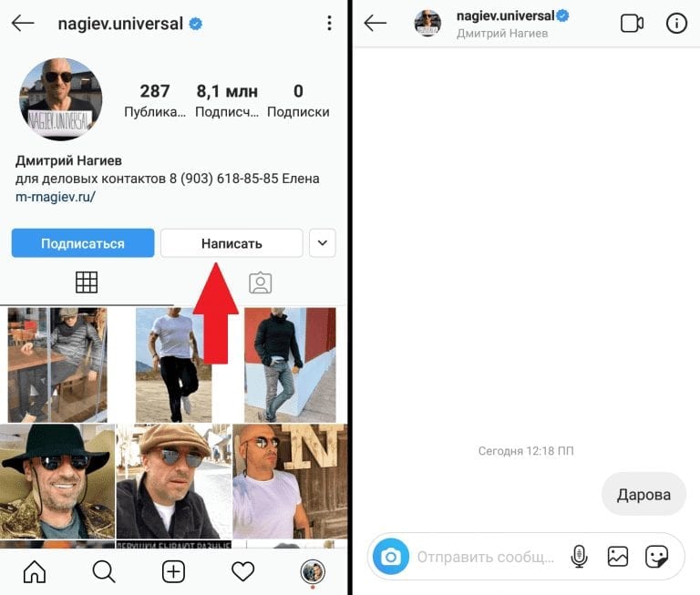Open the three-dot options menu
Image resolution: width=700 pixels, height=595 pixels.
click(329, 23)
